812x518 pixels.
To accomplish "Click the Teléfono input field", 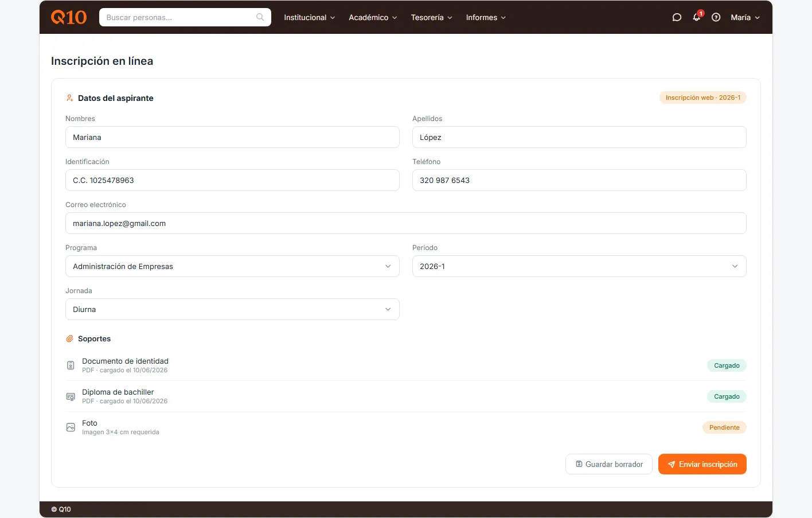I will pos(579,180).
